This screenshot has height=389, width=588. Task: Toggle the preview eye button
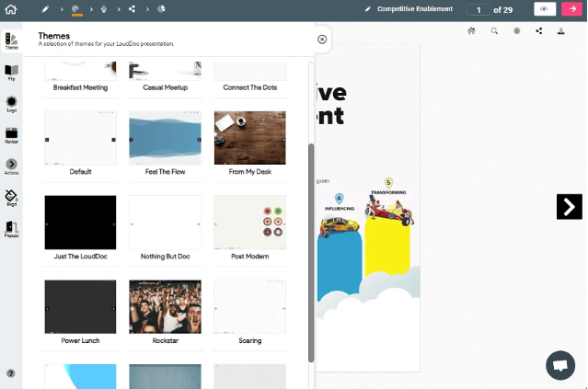(x=545, y=9)
